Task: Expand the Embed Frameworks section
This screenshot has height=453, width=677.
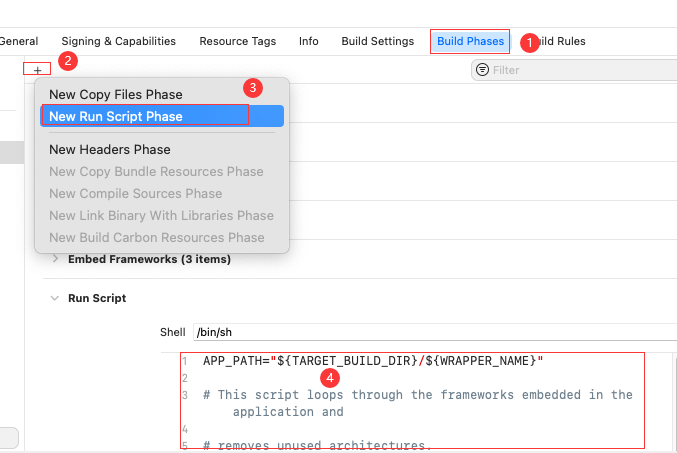Action: pos(54,259)
